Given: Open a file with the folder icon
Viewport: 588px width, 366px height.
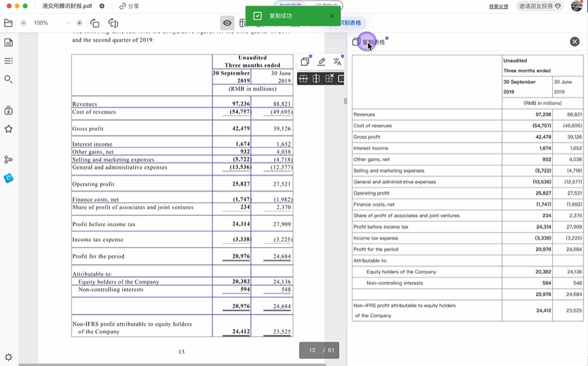Looking at the screenshot, I should pyautogui.click(x=9, y=23).
